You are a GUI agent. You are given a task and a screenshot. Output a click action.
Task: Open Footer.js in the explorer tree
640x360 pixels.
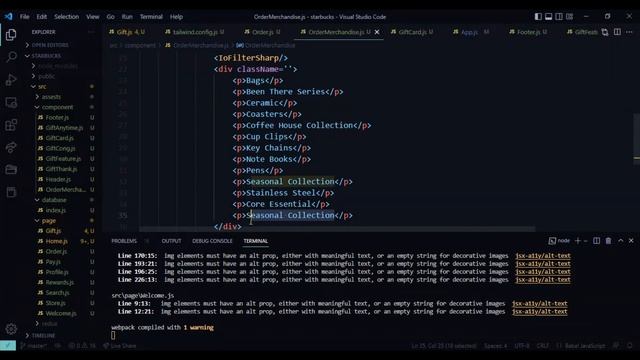coord(57,118)
